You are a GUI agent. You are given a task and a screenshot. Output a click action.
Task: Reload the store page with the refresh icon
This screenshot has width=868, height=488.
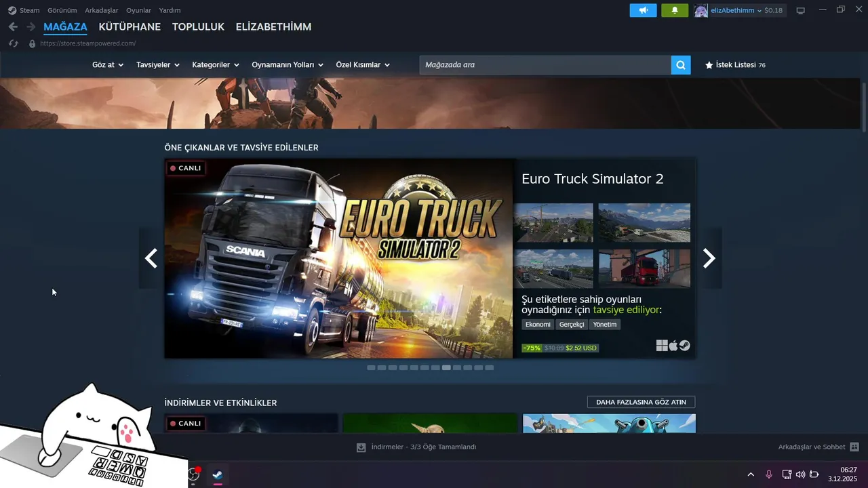(13, 43)
